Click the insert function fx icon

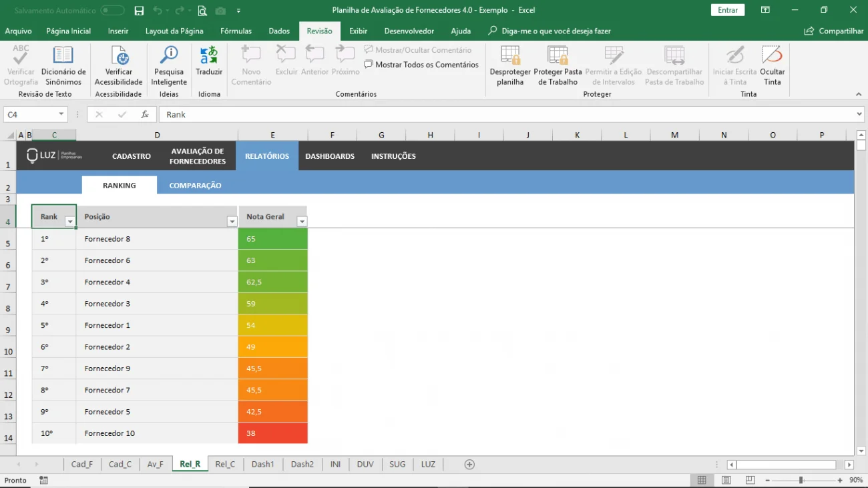coord(144,115)
